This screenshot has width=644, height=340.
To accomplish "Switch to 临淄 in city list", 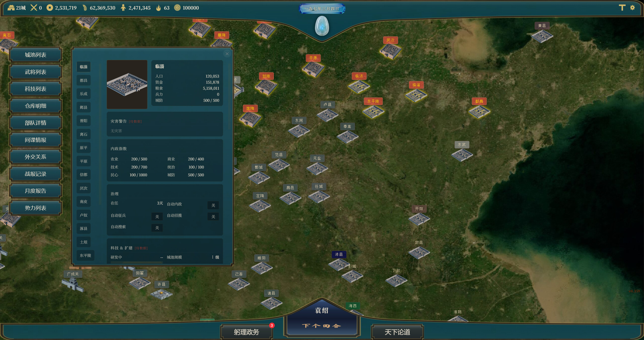I will point(84,67).
